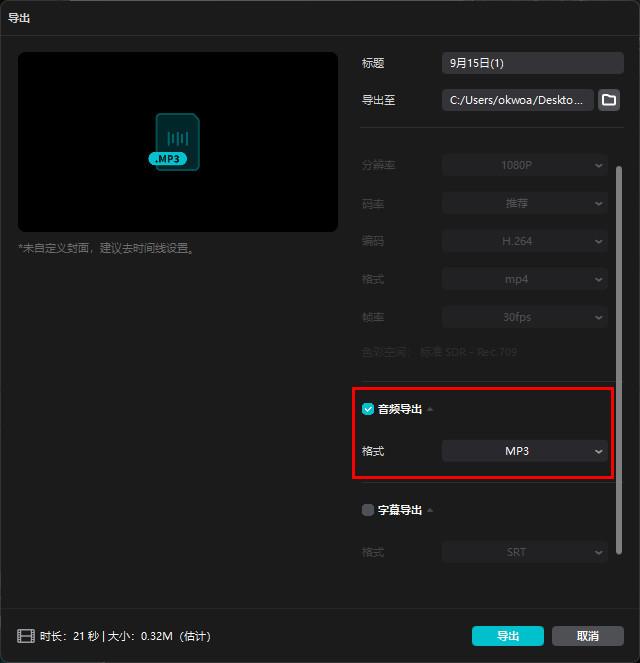Enable the 字幕导出 checkbox
Screen dimensions: 640x663
368,510
